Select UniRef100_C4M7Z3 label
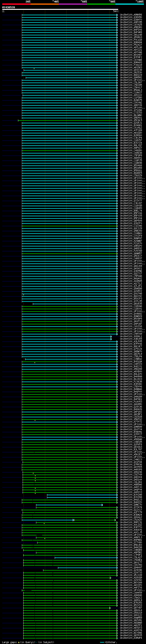 (131, 364)
